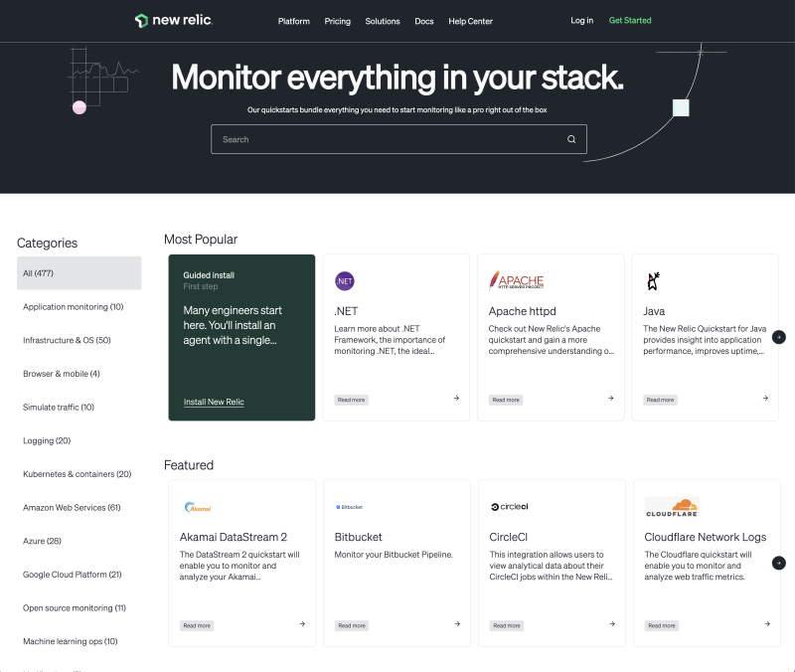
Task: Click the Apache httpd feather logo
Action: [517, 281]
